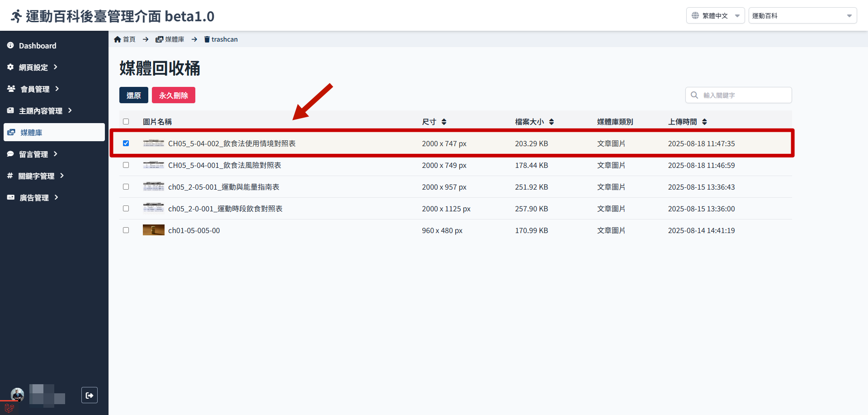The width and height of the screenshot is (868, 415).
Task: Expand the 主題內容管理 chevron
Action: [70, 110]
